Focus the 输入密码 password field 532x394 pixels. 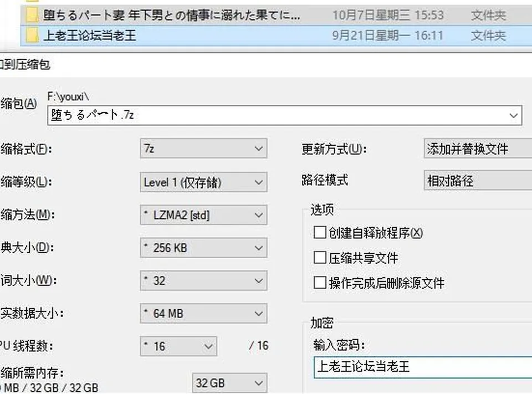[423, 367]
